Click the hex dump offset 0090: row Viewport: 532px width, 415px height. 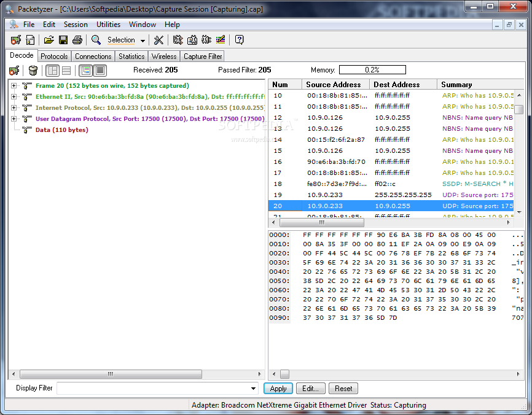point(396,318)
